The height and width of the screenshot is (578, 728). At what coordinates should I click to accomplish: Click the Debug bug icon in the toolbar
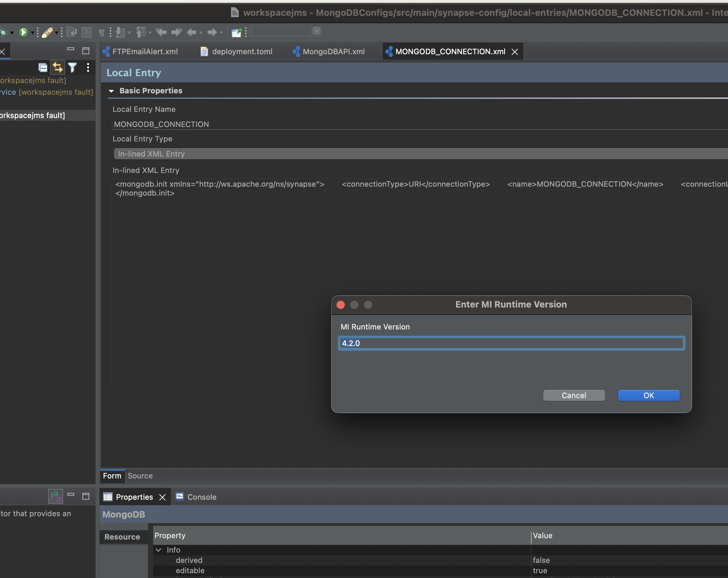(x=4, y=32)
